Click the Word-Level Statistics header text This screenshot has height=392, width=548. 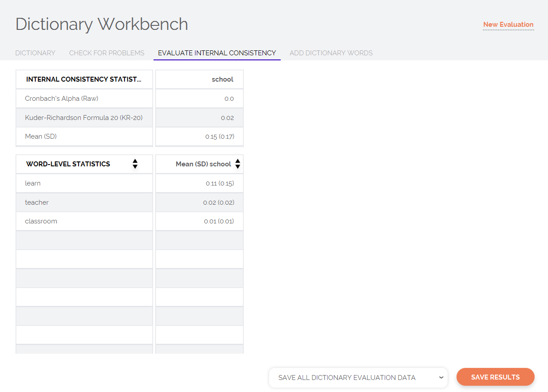point(68,164)
